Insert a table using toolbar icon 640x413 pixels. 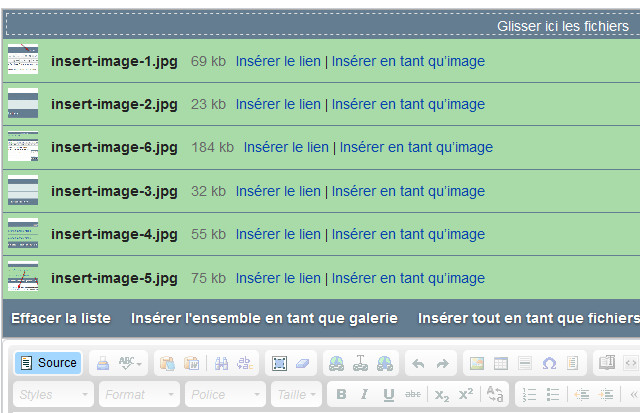click(502, 363)
